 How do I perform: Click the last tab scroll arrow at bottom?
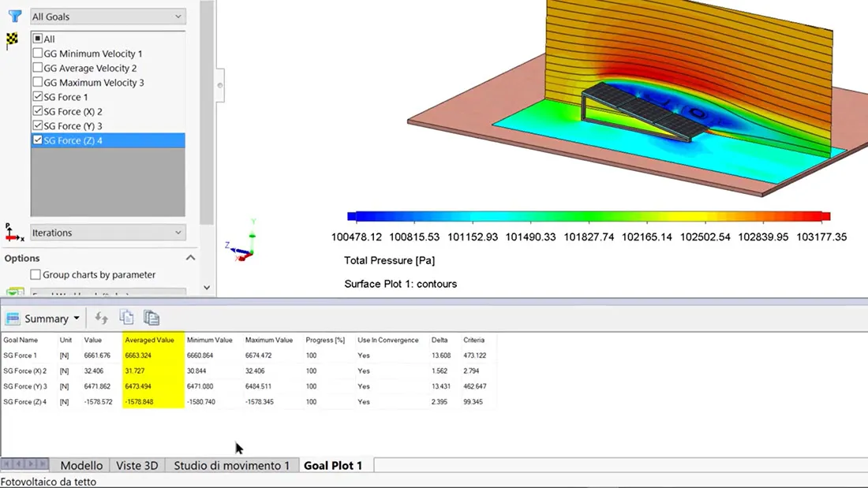[x=43, y=464]
